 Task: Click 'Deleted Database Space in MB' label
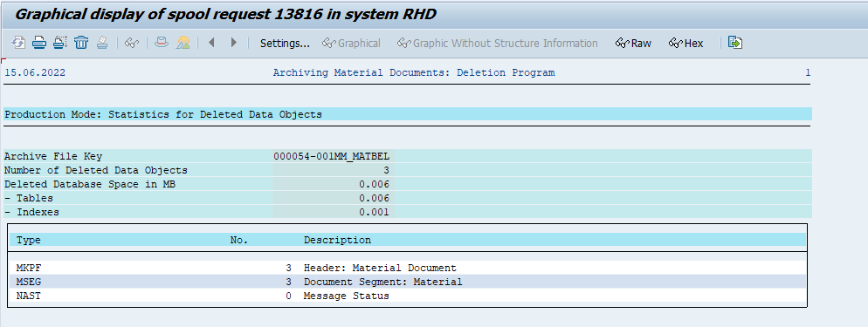tap(90, 184)
